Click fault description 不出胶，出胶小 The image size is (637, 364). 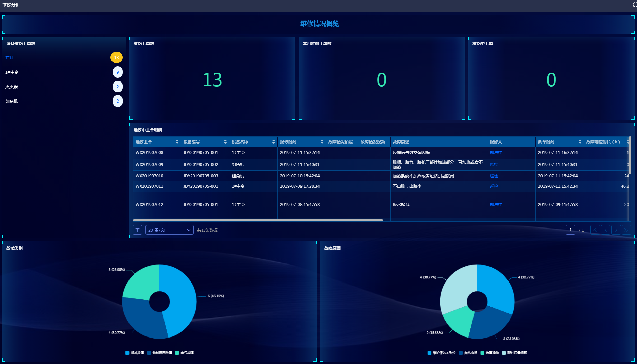pyautogui.click(x=407, y=186)
